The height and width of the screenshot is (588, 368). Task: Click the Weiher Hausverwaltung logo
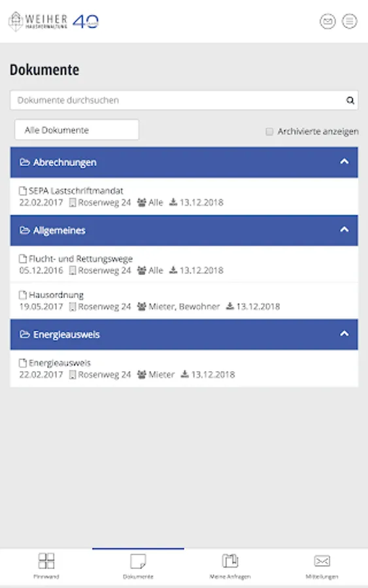[54, 22]
